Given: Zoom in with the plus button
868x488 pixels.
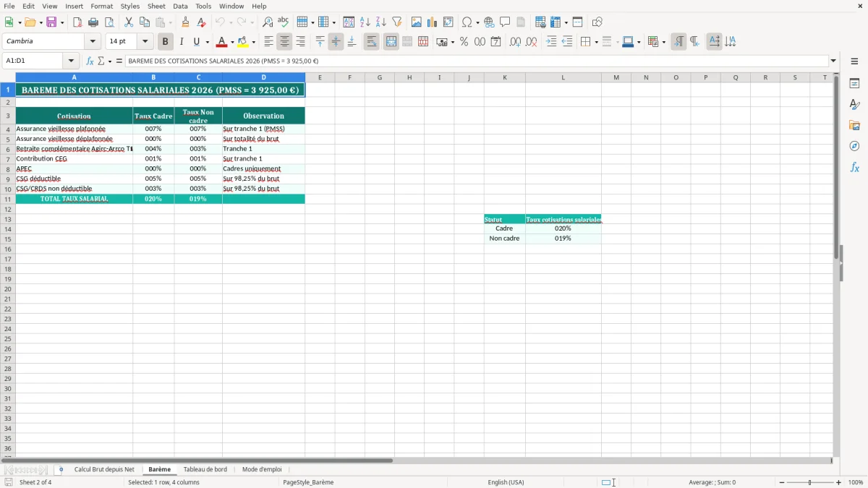Looking at the screenshot, I should (839, 482).
